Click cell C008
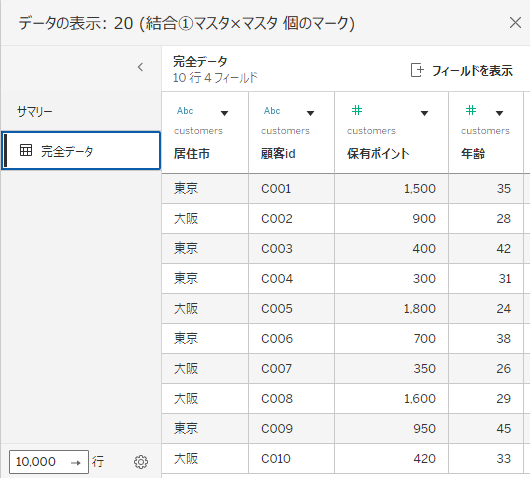This screenshot has width=530, height=478. (291, 399)
